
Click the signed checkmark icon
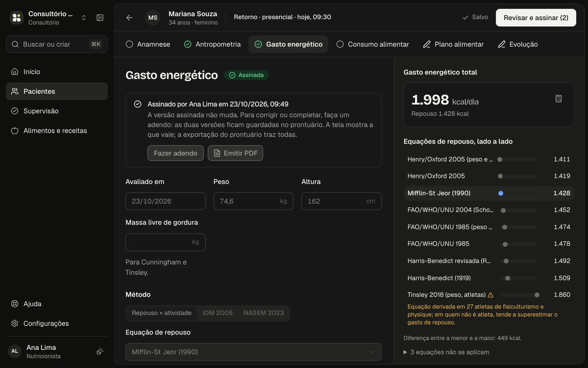138,104
